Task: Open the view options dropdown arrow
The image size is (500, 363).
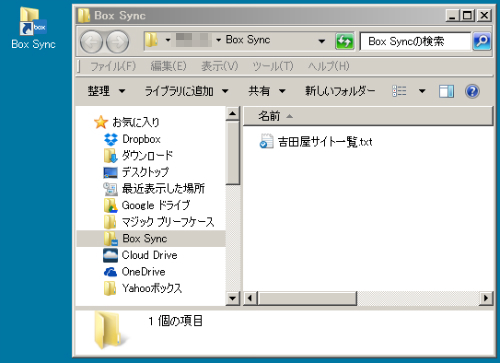Action: pos(422,91)
